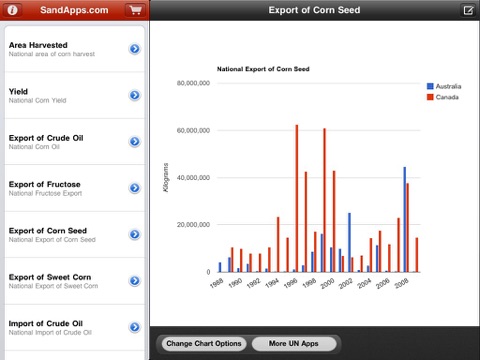Click chart title National Export of Corn Seed
480x360 pixels.
pos(263,69)
